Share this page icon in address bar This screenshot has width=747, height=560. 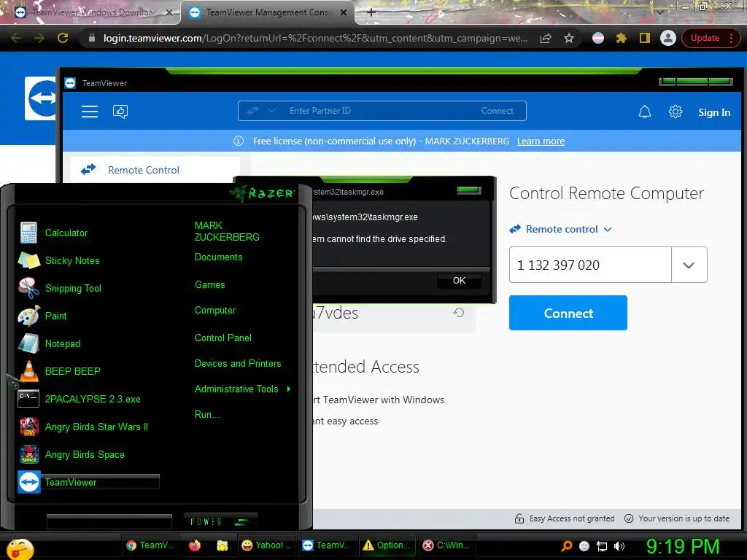[546, 38]
